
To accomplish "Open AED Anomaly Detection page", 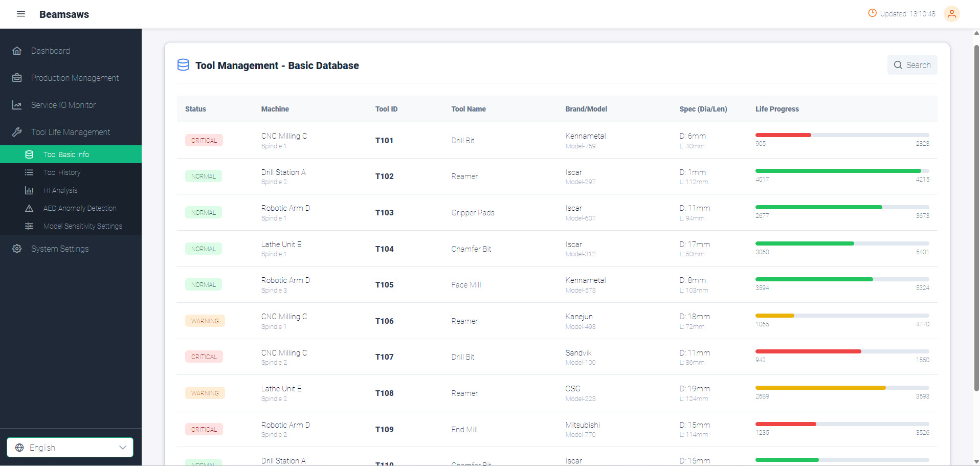I will (71, 208).
